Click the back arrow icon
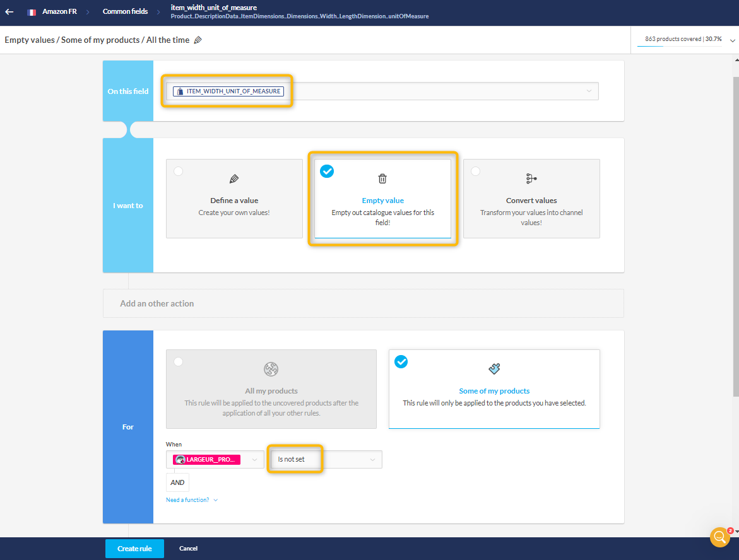 tap(9, 12)
